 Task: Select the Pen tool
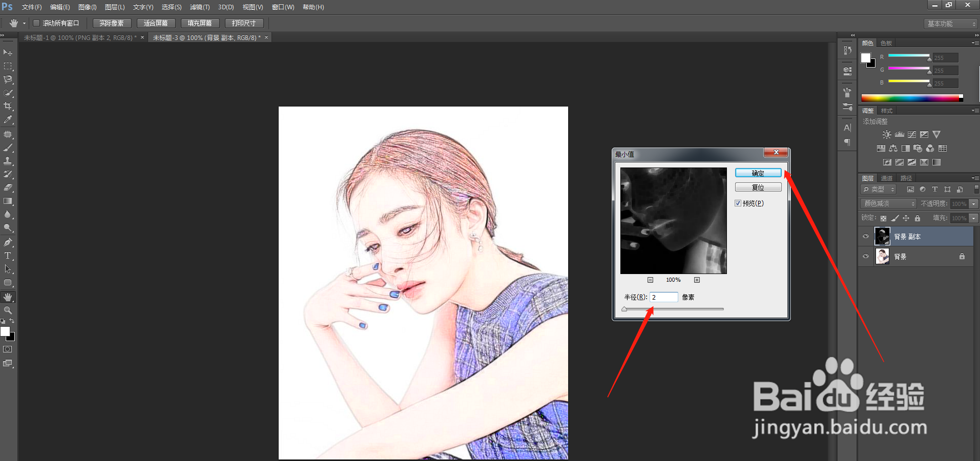(8, 242)
